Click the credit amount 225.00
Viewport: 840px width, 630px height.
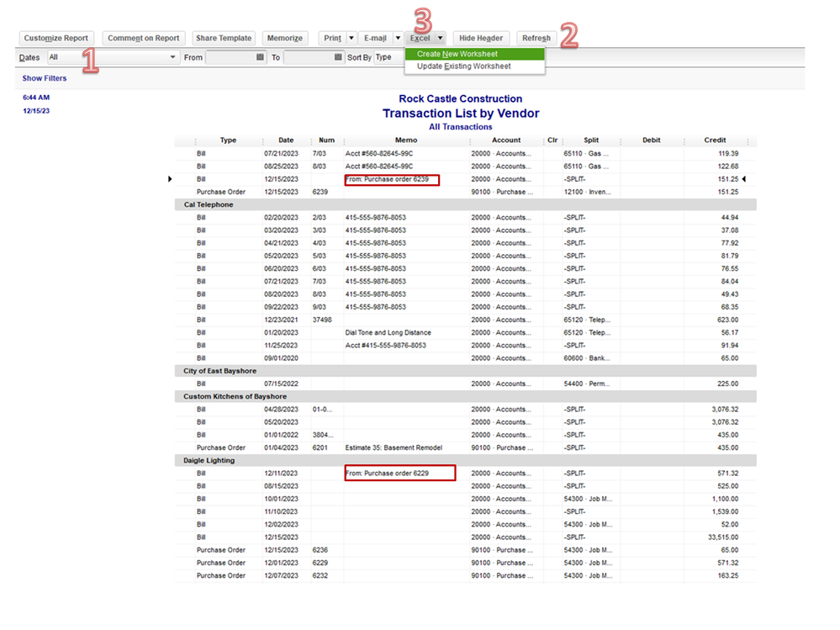pyautogui.click(x=727, y=384)
